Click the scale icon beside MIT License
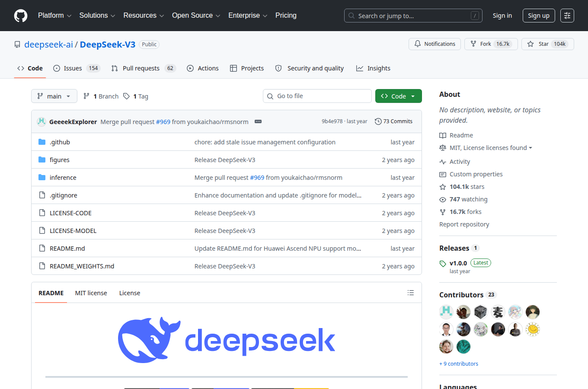 pyautogui.click(x=443, y=148)
